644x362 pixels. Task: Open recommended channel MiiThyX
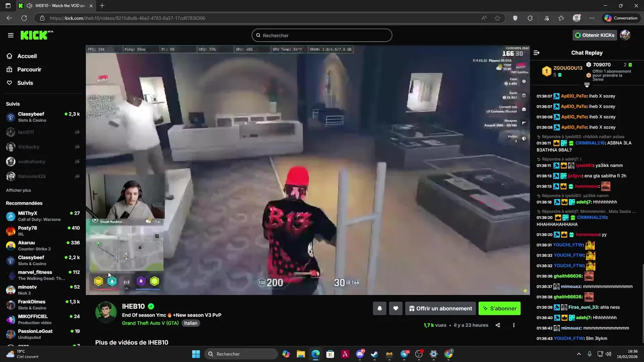coord(43,216)
